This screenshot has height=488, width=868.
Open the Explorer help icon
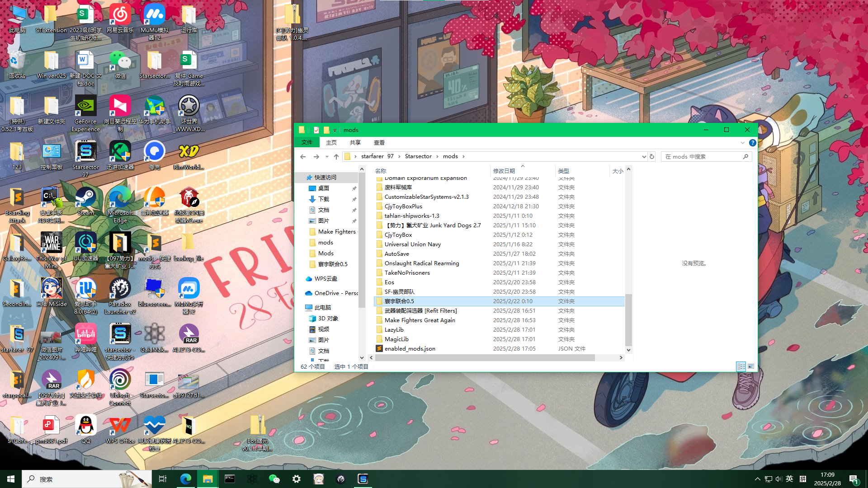click(x=752, y=143)
